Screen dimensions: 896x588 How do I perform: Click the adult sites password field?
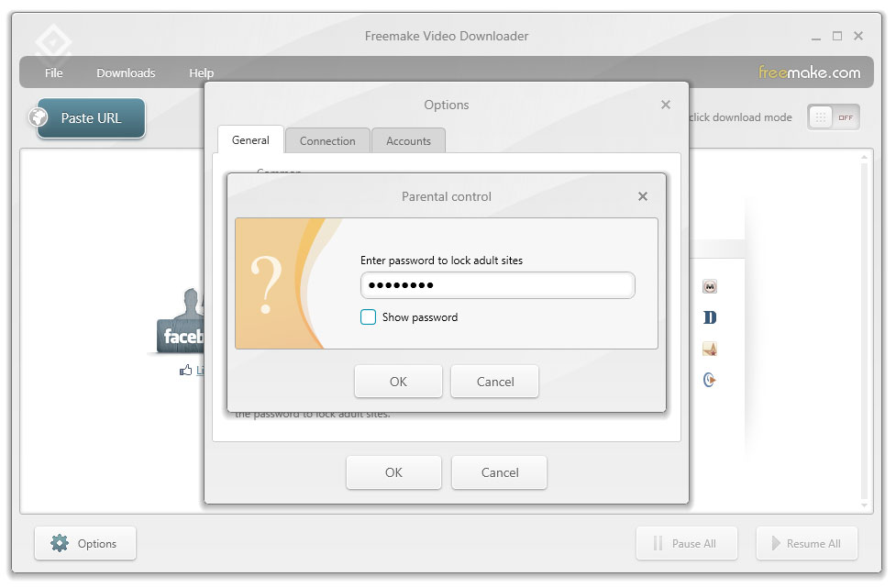click(498, 285)
